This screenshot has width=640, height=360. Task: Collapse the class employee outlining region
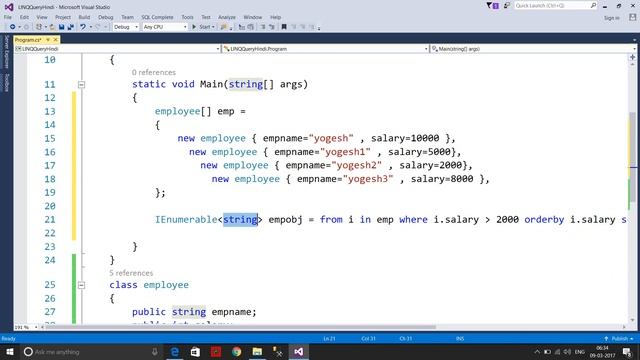[82, 285]
